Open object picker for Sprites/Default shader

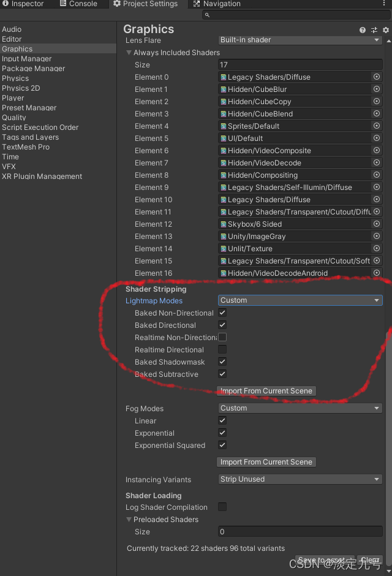[377, 126]
